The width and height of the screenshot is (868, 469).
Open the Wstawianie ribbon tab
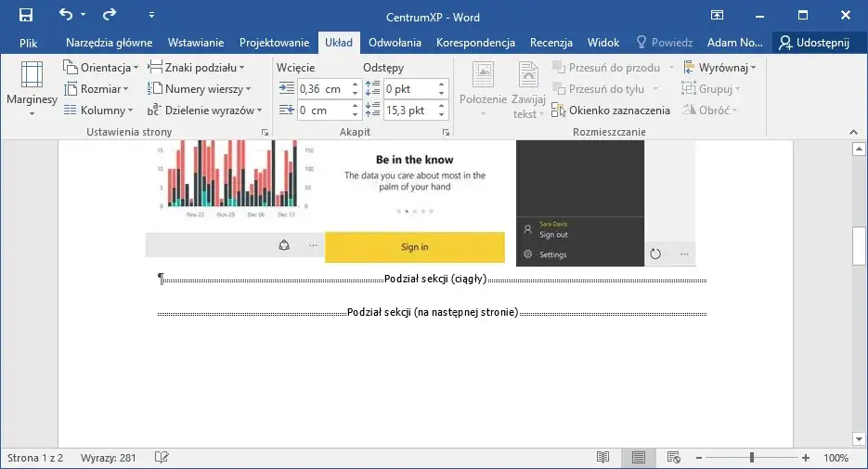(x=196, y=43)
